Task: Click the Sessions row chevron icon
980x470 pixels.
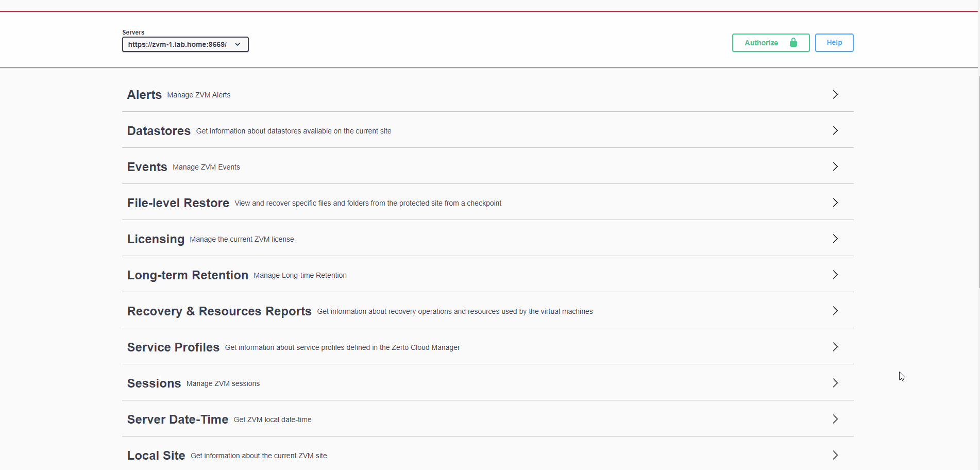Action: 835,383
